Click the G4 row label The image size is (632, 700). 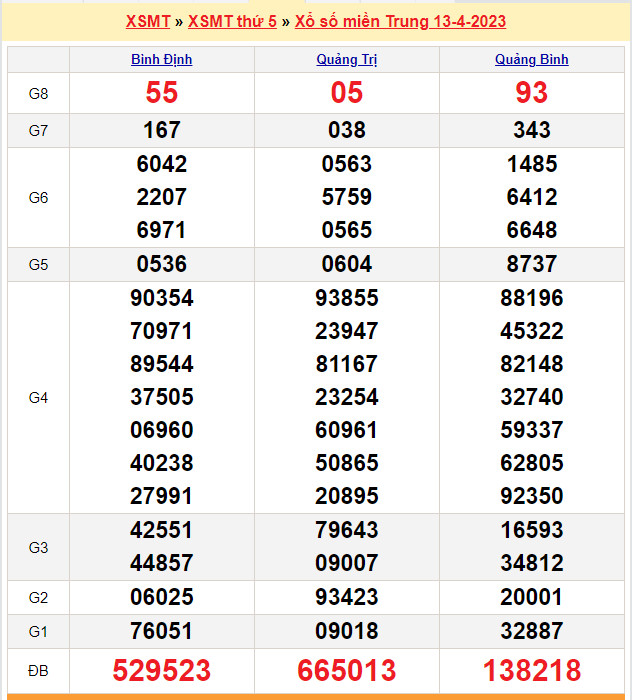point(38,397)
